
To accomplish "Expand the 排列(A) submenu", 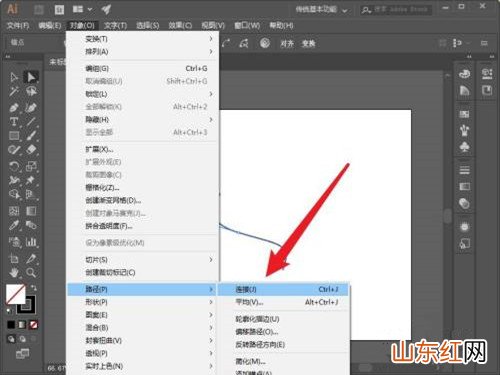I will coord(143,52).
